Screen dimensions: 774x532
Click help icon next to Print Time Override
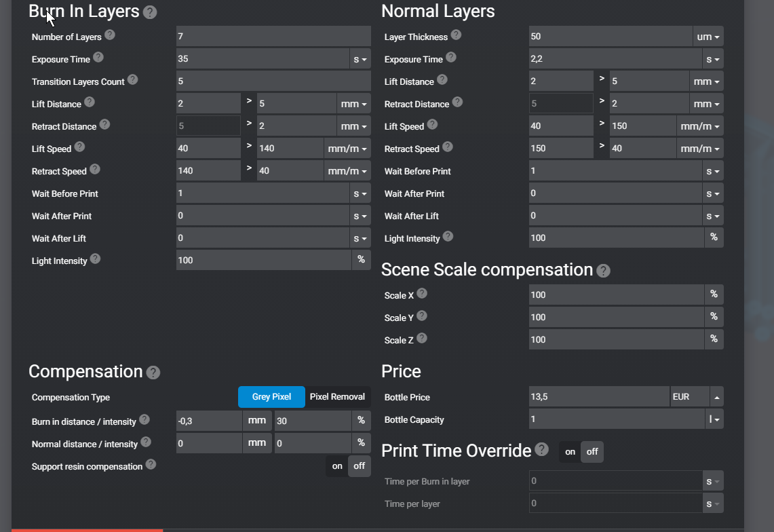coord(541,449)
